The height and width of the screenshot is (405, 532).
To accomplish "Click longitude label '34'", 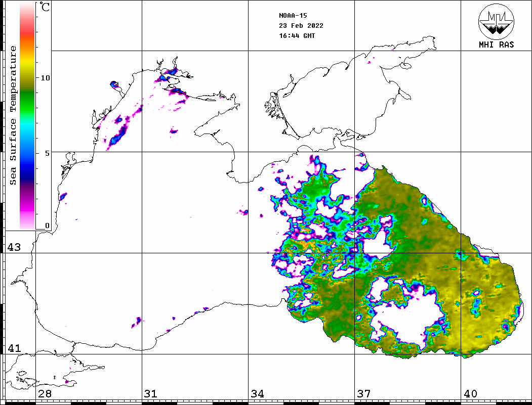I will 257,394.
